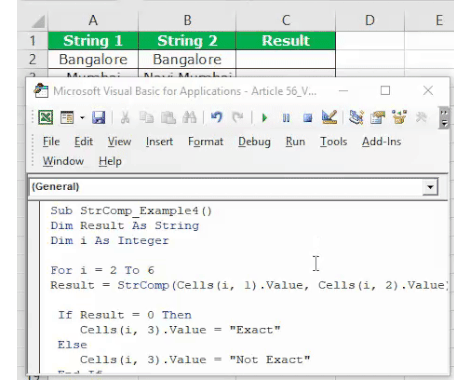Click the 'For i = 2 To 6' line

click(x=102, y=270)
